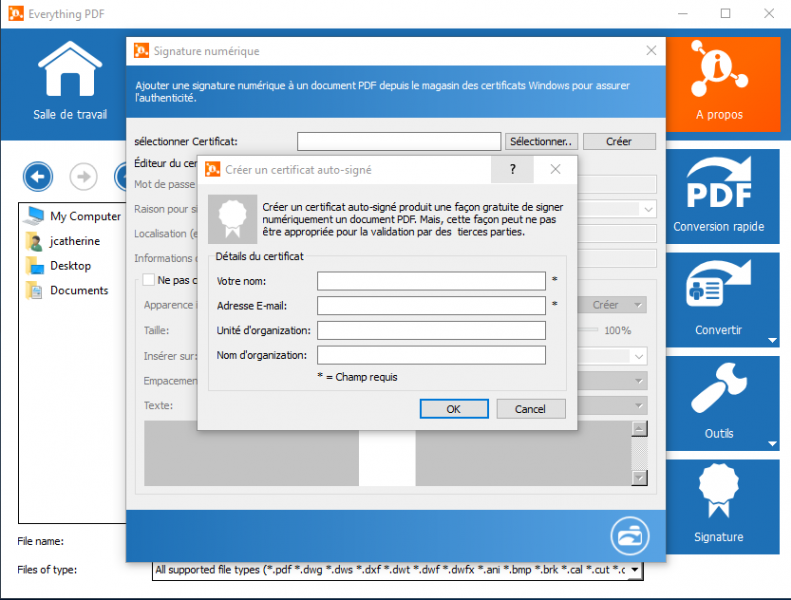791x600 pixels.
Task: Toggle the Ne pas checkbox
Action: tap(149, 280)
